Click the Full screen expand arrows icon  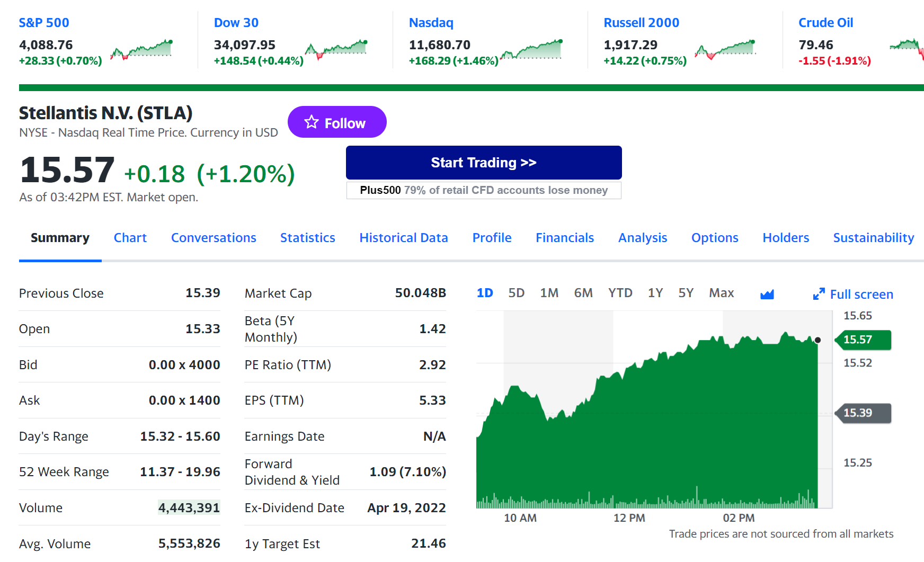pyautogui.click(x=819, y=294)
